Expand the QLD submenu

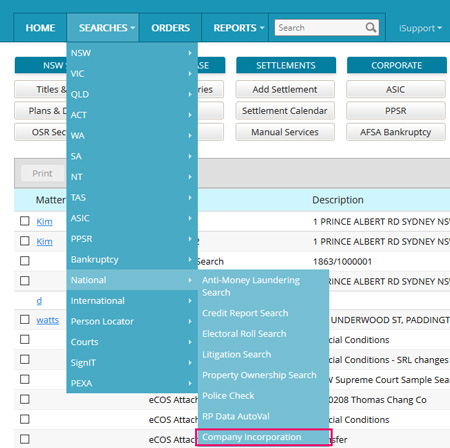(x=132, y=94)
